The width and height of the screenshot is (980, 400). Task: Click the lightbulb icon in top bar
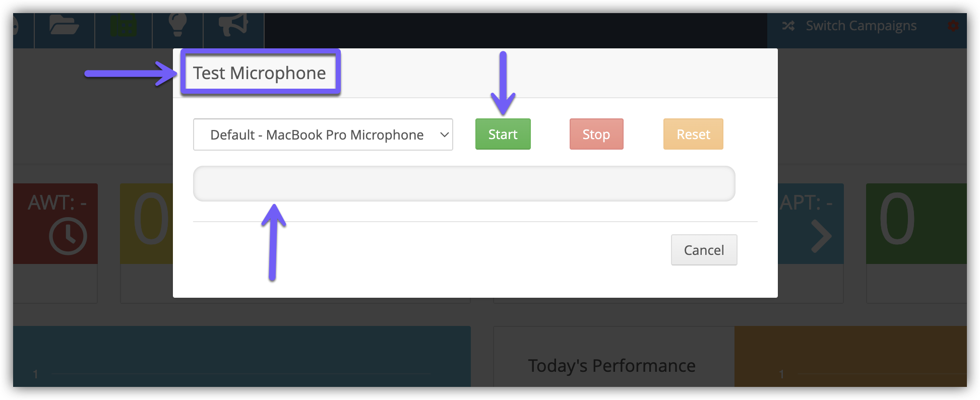pos(177,25)
